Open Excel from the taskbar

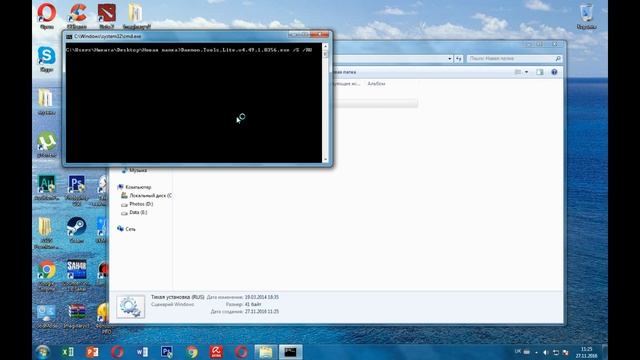[x=68, y=351]
